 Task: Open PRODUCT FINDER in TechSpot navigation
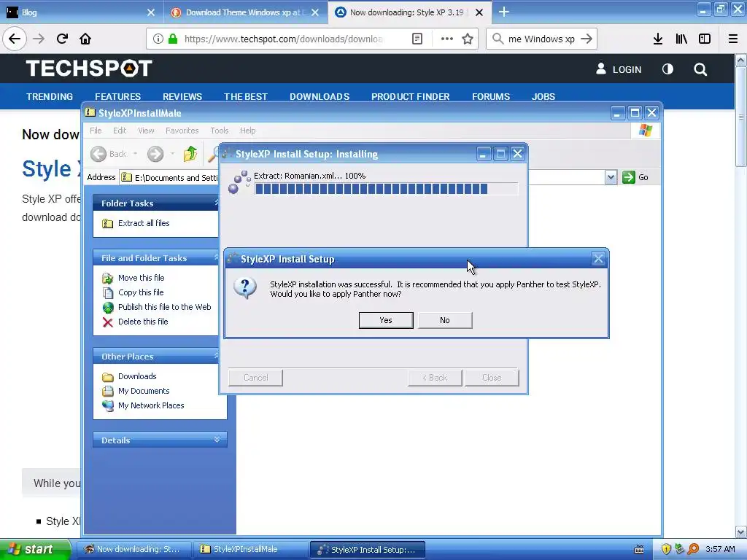411,97
